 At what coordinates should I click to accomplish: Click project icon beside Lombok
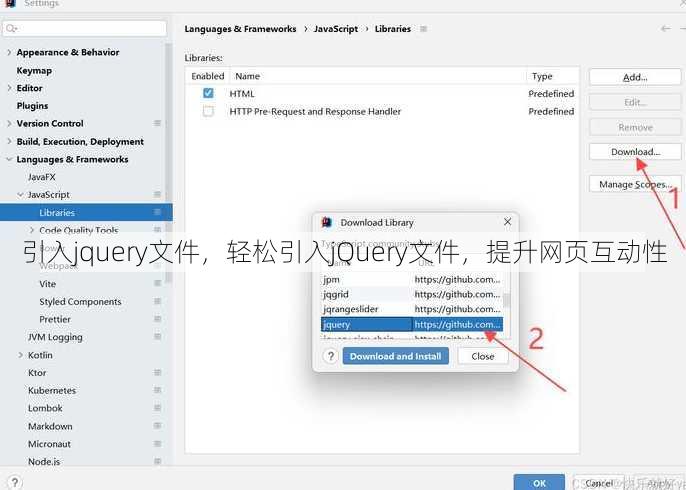click(158, 408)
